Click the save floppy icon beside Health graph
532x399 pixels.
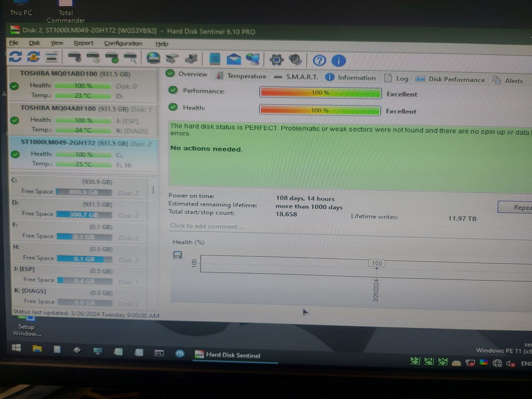[178, 255]
